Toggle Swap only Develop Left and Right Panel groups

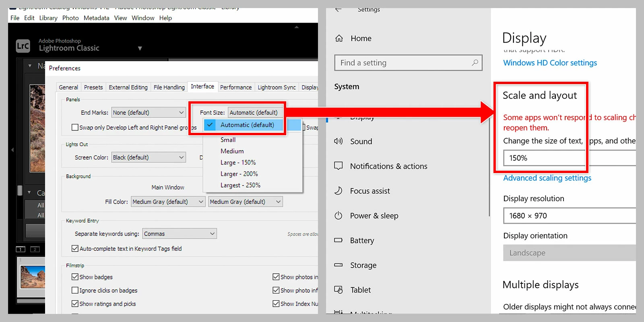tap(75, 127)
